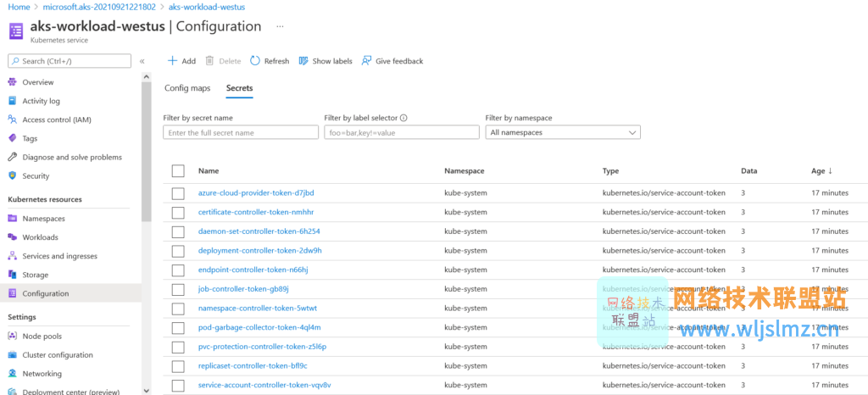Screen dimensions: 868x395
Task: Click the Namespaces icon
Action: click(12, 219)
